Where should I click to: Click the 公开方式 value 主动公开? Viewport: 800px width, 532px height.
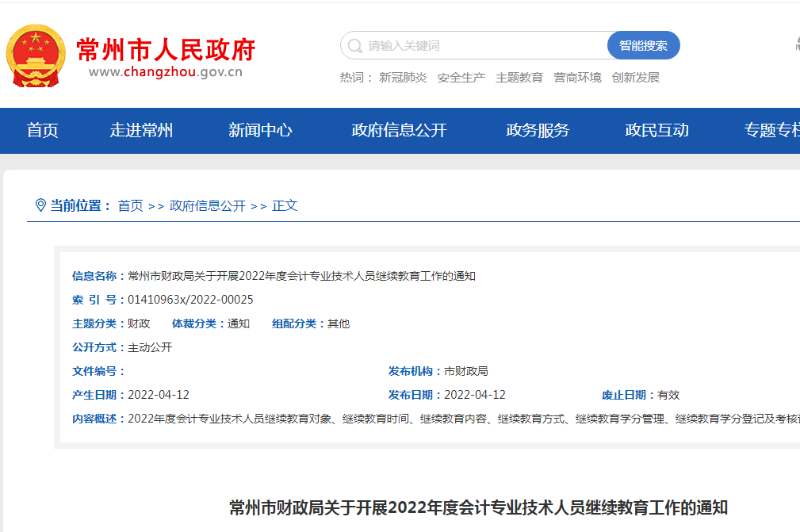coord(150,347)
